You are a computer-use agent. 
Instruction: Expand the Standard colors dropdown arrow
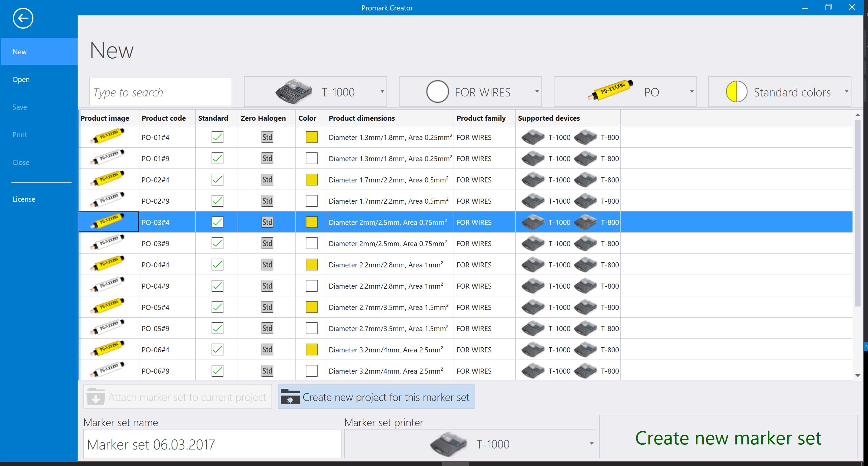click(x=847, y=92)
